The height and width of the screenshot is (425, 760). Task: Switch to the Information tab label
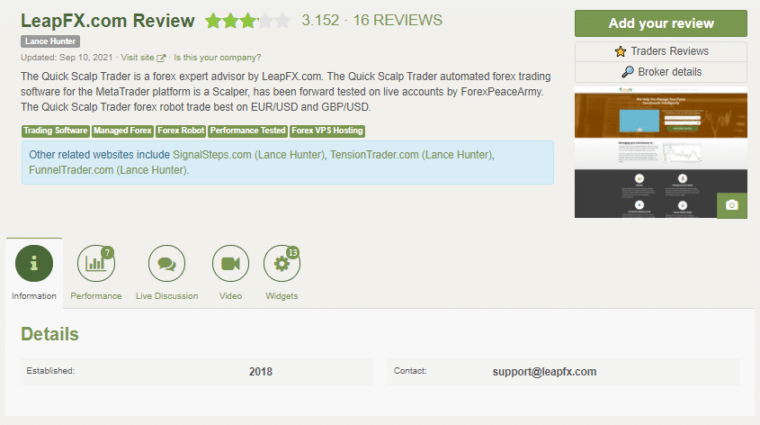point(34,296)
